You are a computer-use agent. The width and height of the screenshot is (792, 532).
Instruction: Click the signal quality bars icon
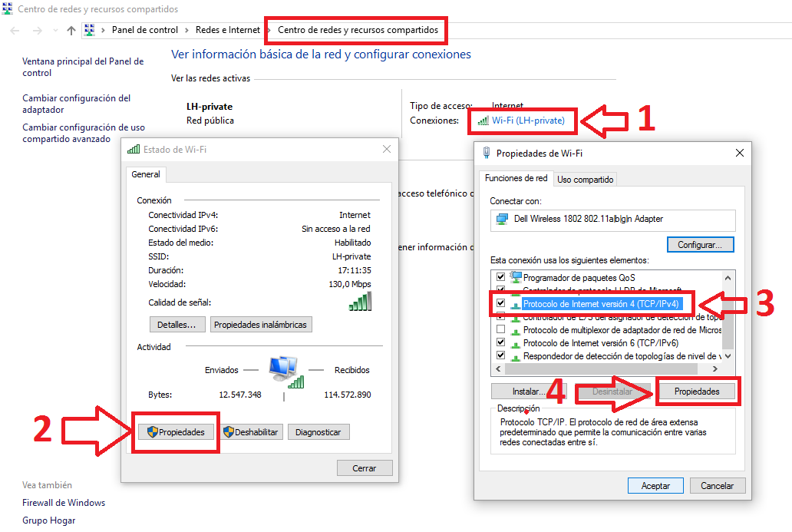point(360,302)
